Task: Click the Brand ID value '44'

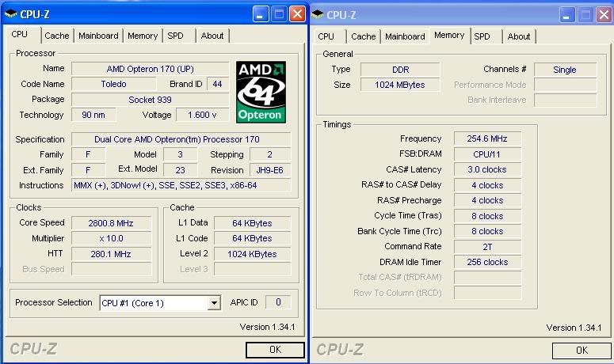Action: tap(217, 84)
